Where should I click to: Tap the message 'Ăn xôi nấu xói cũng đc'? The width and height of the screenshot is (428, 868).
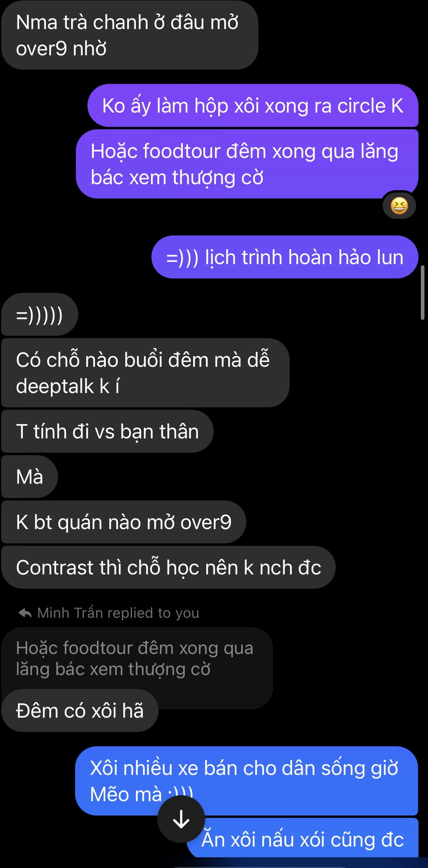click(303, 839)
